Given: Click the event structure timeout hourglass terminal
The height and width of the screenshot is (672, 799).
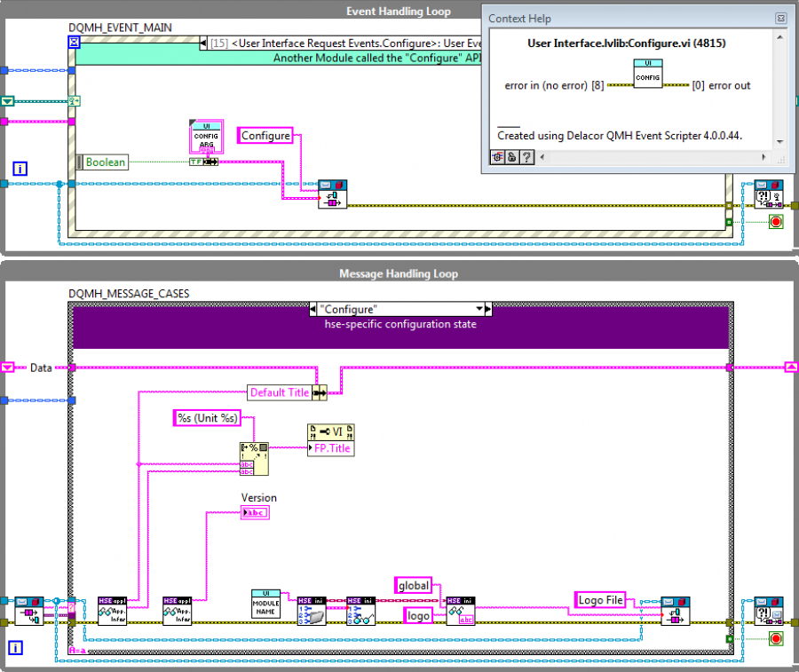Looking at the screenshot, I should 74,43.
